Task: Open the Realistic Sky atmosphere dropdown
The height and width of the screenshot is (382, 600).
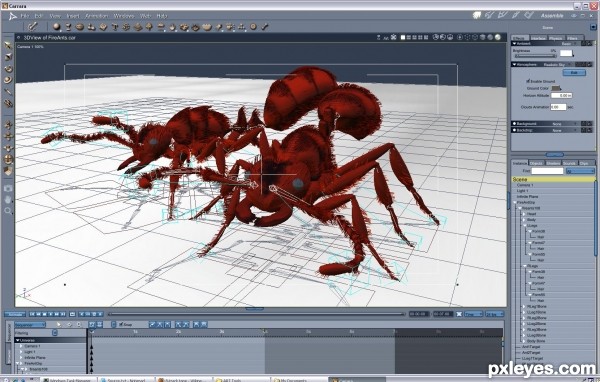Action: click(x=559, y=64)
